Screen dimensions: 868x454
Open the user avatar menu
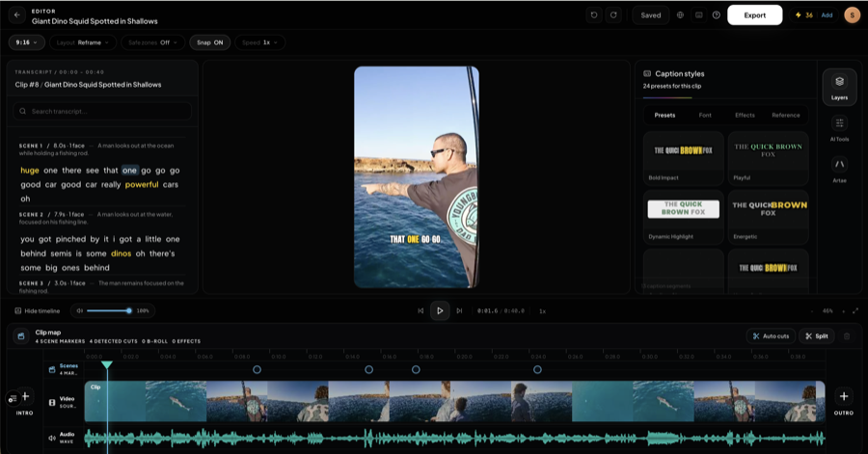[x=852, y=14]
